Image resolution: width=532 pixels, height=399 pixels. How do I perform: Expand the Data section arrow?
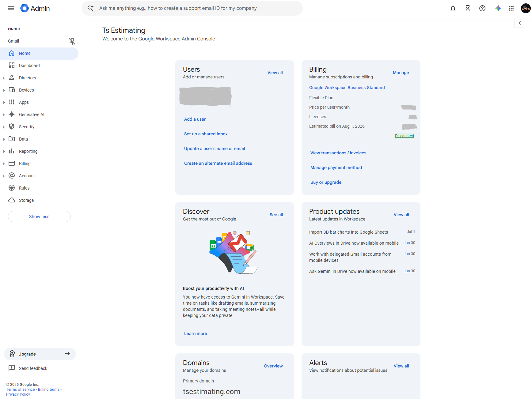coord(4,139)
